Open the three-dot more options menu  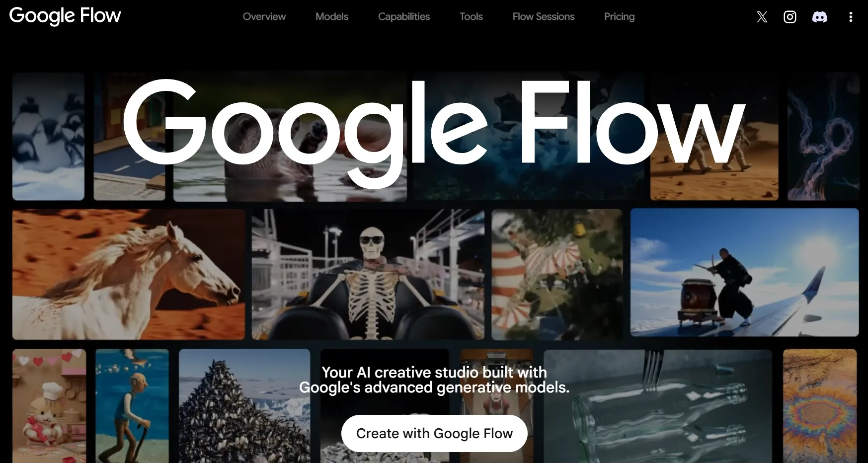(x=851, y=17)
